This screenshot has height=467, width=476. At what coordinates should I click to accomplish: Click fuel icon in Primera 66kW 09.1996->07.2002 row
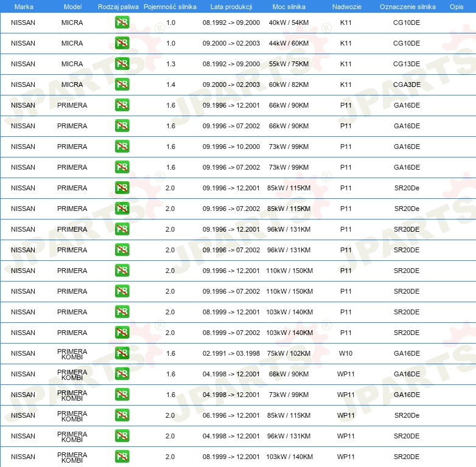pyautogui.click(x=122, y=125)
